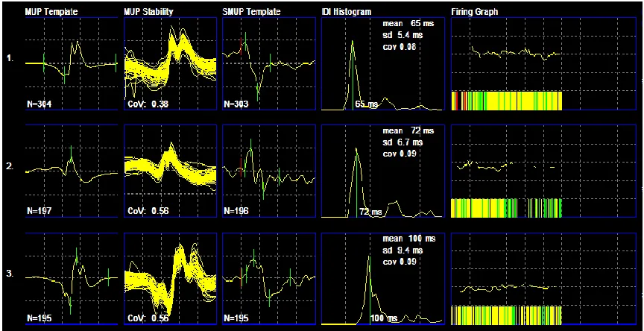Click the 'sd 9.4 ms' statistic
The width and height of the screenshot is (644, 331).
pyautogui.click(x=402, y=250)
